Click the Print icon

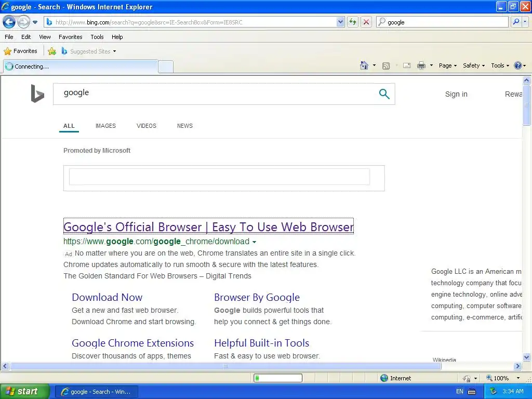tap(421, 65)
